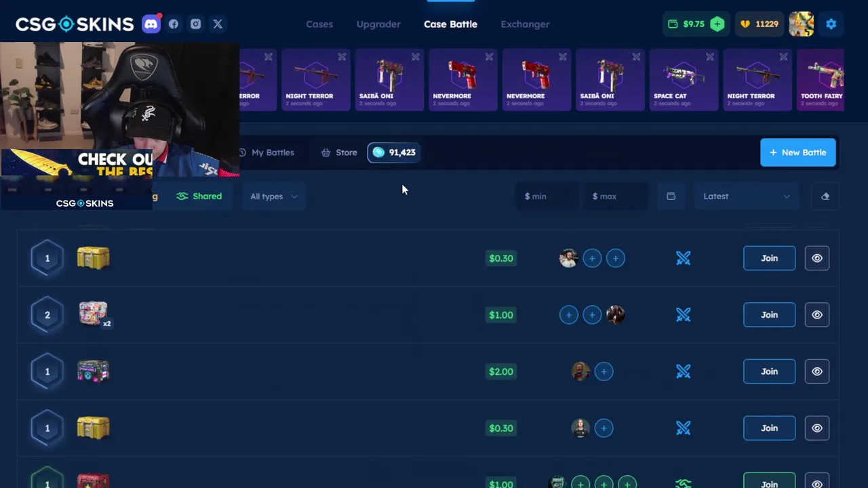Go to the Exchanger tab

[525, 24]
